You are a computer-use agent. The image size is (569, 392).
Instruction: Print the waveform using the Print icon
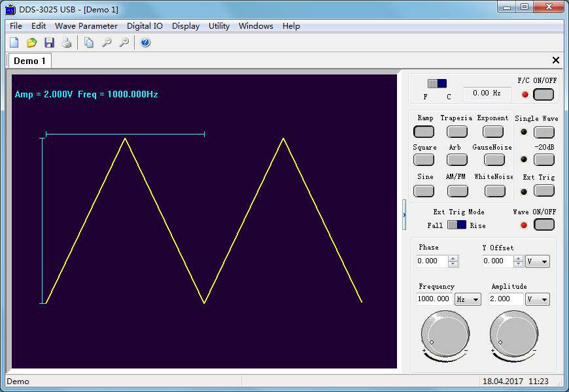67,42
